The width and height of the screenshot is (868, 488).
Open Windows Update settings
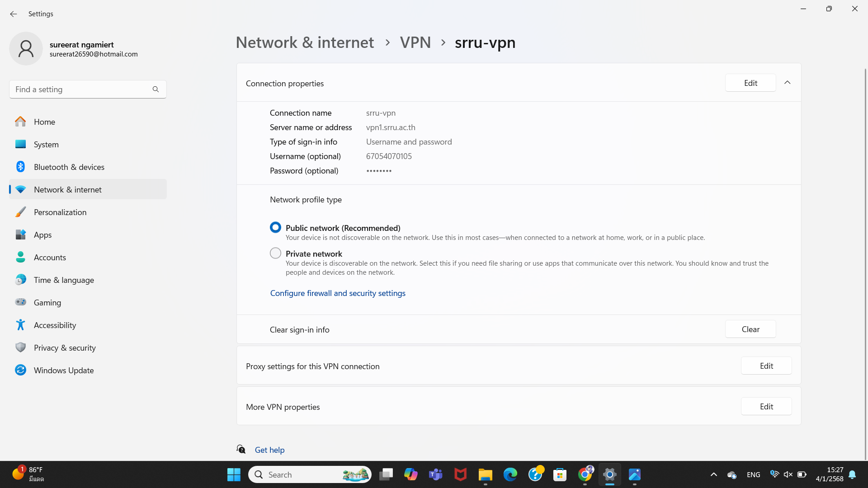tap(64, 370)
